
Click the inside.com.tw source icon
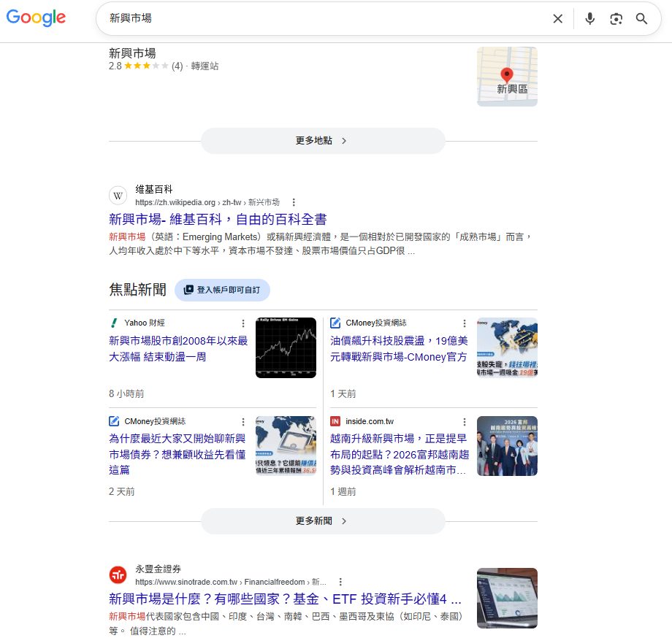tap(335, 421)
